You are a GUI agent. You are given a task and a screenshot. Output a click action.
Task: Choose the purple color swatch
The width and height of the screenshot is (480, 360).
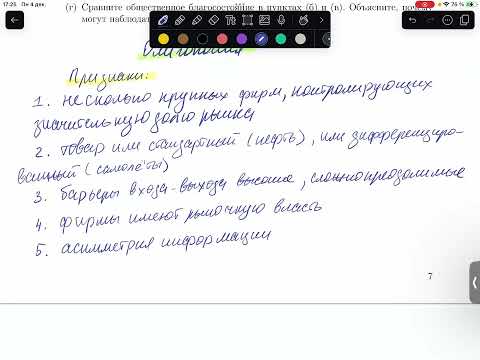point(242,39)
